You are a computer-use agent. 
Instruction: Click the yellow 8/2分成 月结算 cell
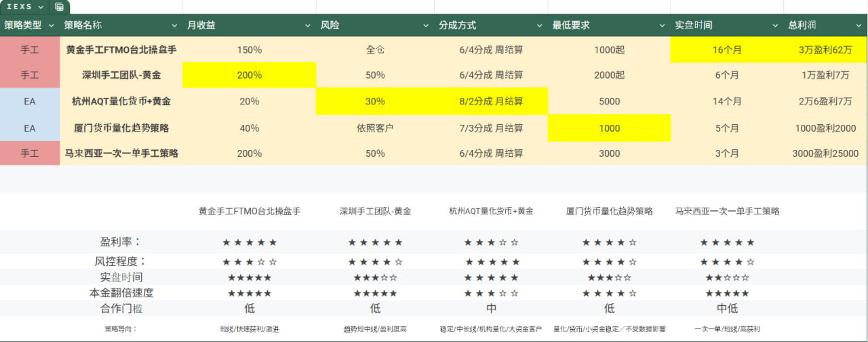pyautogui.click(x=491, y=102)
